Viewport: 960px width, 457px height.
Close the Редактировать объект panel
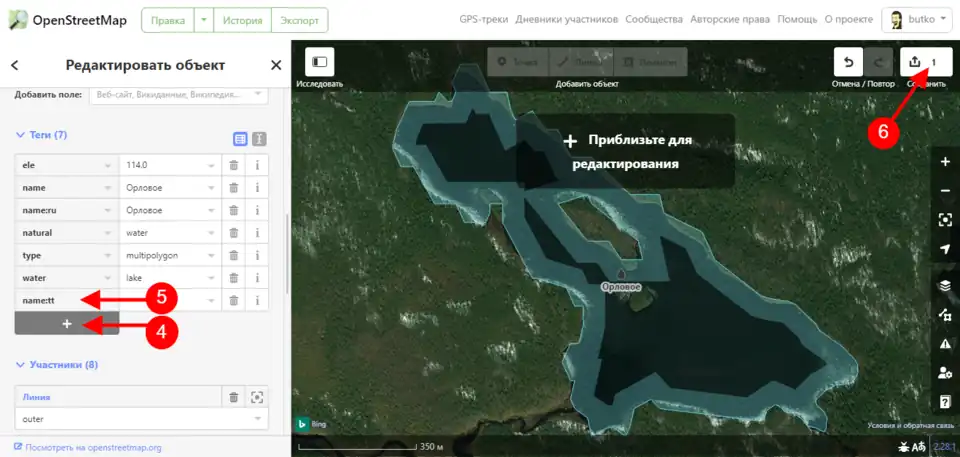click(276, 65)
